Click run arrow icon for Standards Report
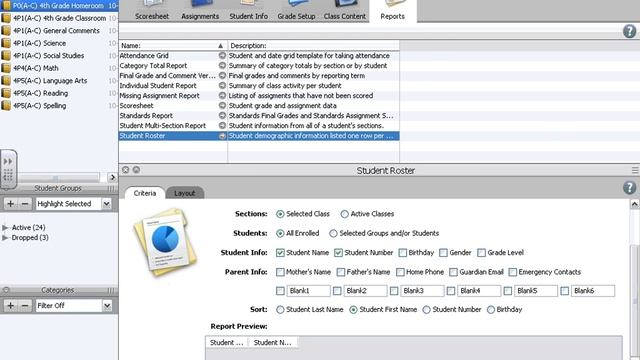The width and height of the screenshot is (640, 360). [222, 116]
